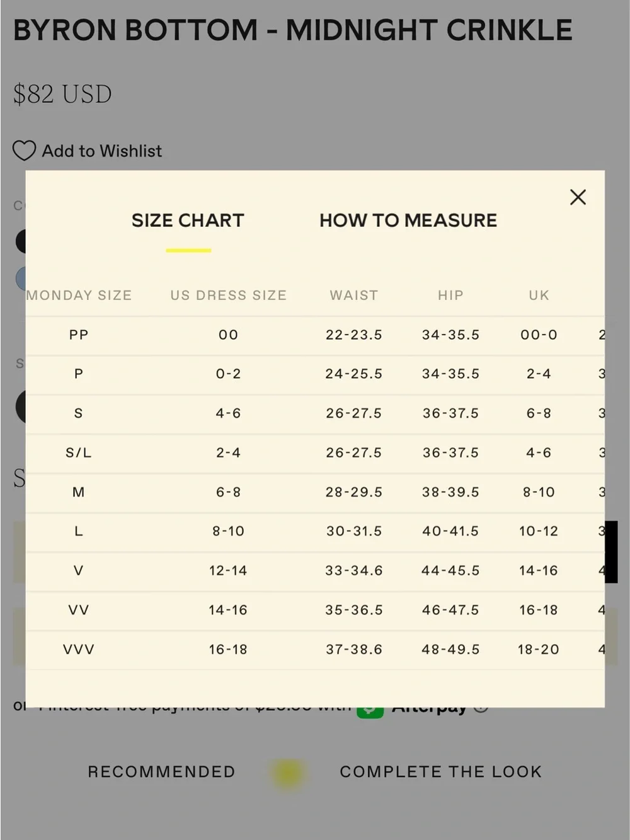
Task: Click hip value 46-47.5
Action: [451, 610]
